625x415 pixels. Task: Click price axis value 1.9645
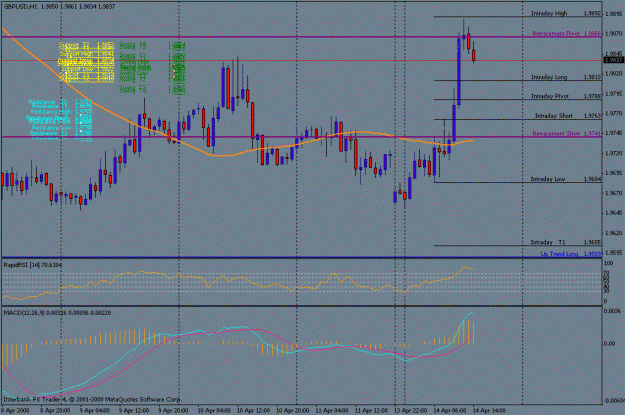(x=614, y=213)
